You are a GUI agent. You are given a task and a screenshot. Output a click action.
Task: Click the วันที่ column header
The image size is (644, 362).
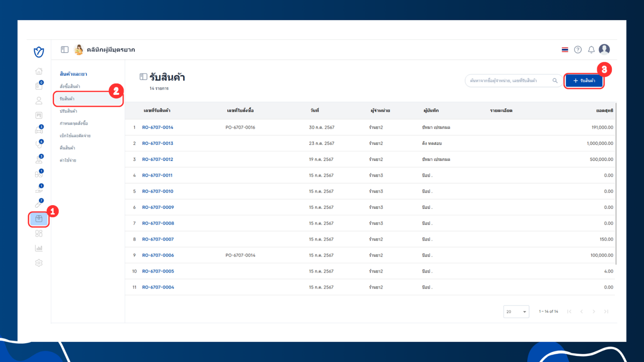[x=315, y=111]
